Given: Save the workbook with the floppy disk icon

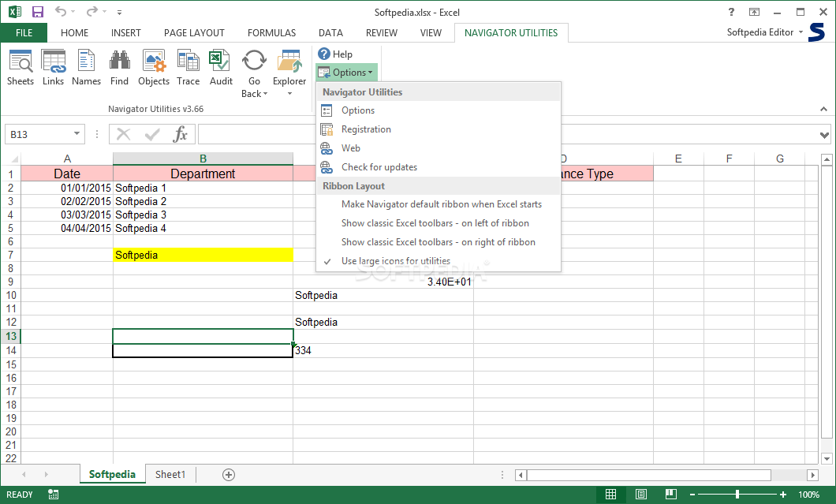Looking at the screenshot, I should point(37,12).
